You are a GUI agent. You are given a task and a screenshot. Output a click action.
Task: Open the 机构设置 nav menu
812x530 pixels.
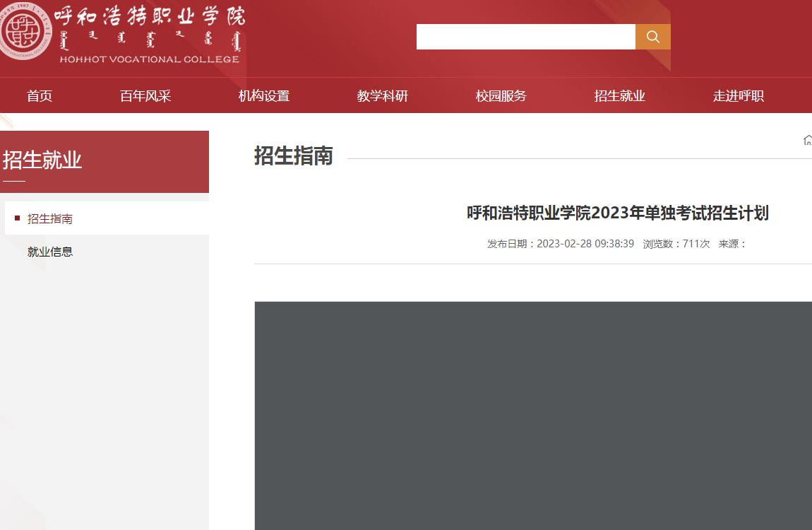264,96
